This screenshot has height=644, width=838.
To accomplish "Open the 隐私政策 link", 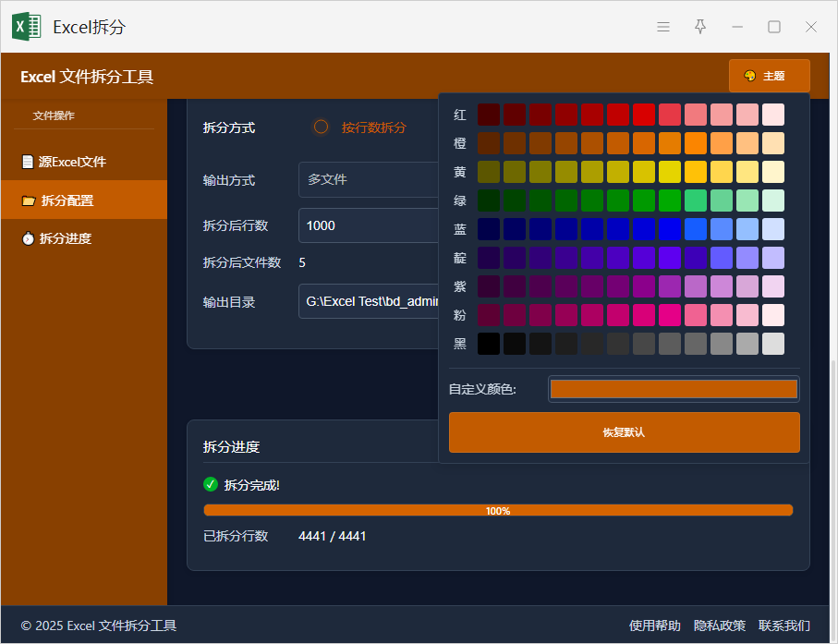I will 720,626.
